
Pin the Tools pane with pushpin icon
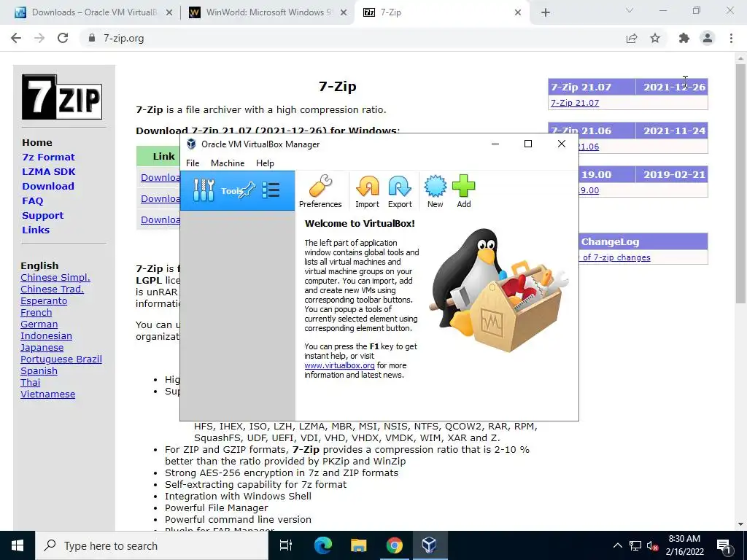(x=247, y=190)
